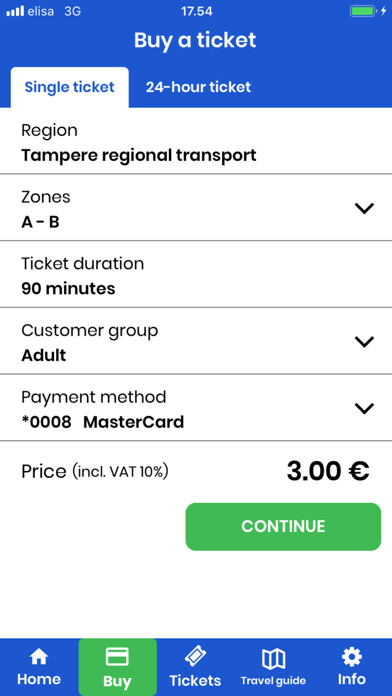392x696 pixels.
Task: Tap the Home house icon
Action: (39, 656)
